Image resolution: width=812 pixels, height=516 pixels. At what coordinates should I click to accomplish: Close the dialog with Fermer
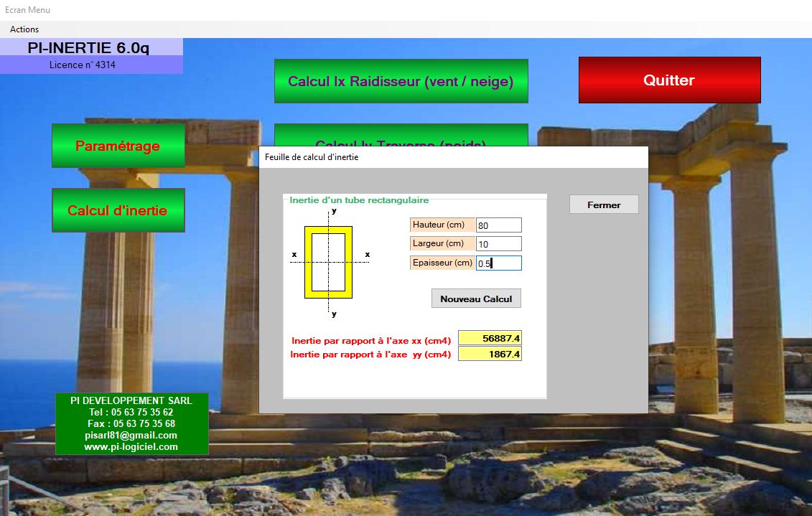point(603,205)
